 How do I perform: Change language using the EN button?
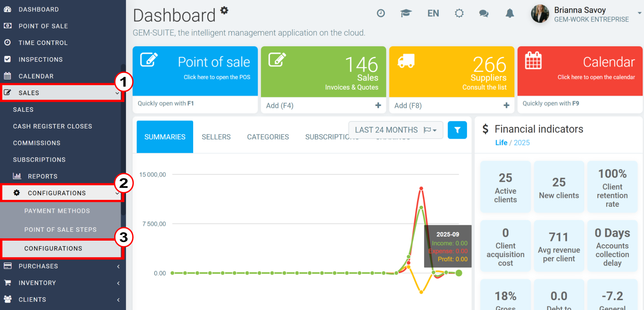pos(433,13)
